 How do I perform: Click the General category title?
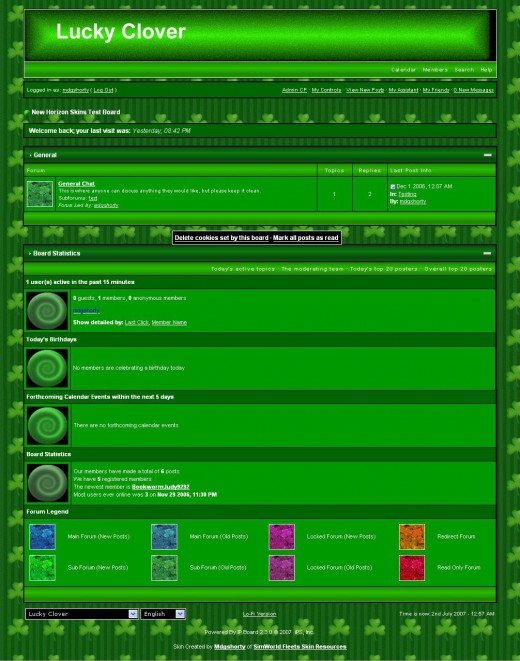(x=45, y=155)
